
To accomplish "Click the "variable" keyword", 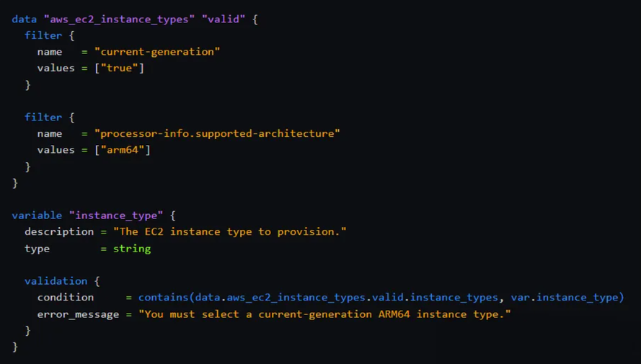I will 37,216.
